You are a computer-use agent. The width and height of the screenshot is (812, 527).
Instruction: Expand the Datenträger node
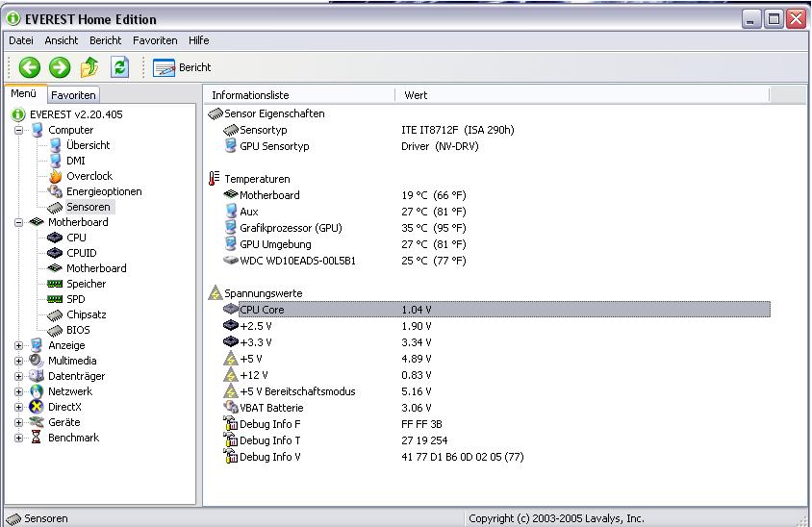click(x=19, y=376)
